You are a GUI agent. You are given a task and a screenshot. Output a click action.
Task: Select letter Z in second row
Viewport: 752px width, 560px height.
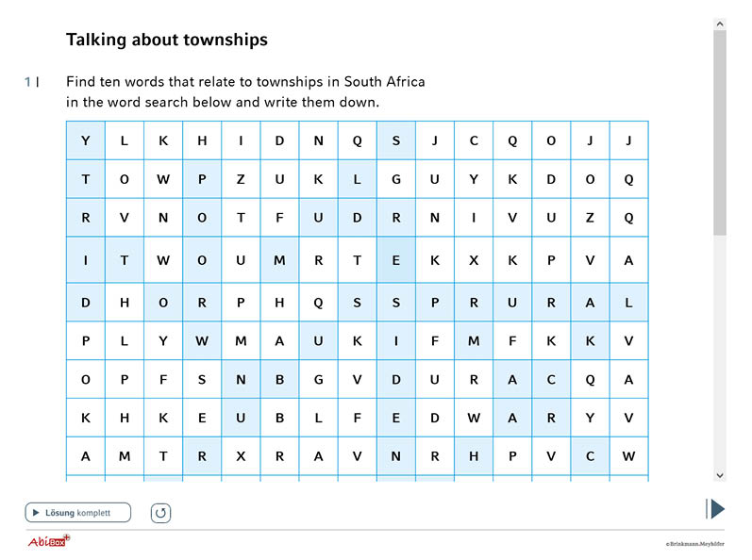[x=241, y=180]
